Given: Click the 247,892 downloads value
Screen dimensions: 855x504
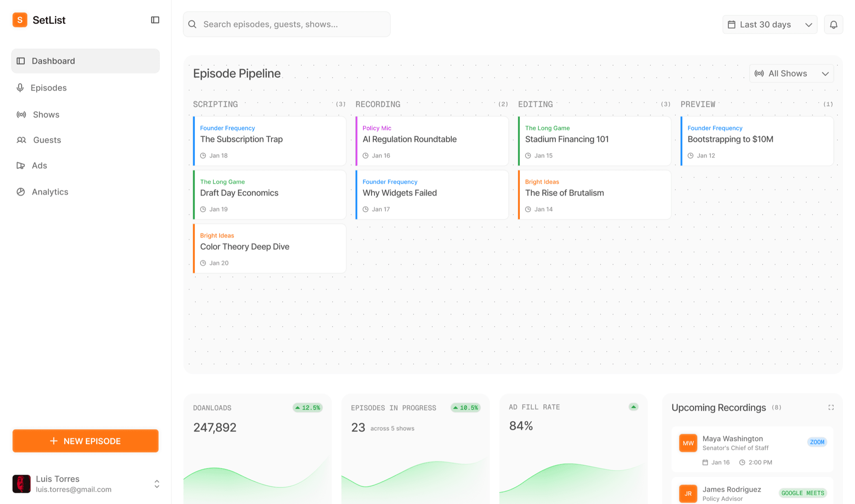Looking at the screenshot, I should tap(215, 428).
